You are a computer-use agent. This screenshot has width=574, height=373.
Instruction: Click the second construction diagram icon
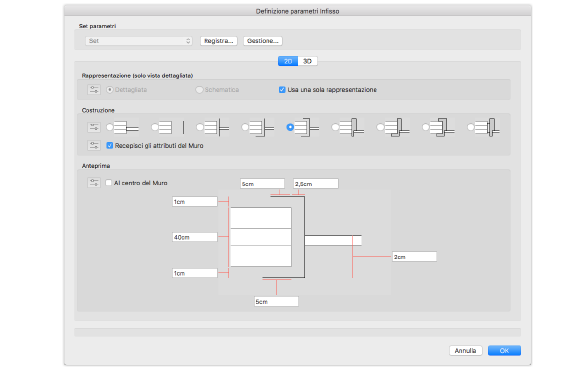click(172, 127)
